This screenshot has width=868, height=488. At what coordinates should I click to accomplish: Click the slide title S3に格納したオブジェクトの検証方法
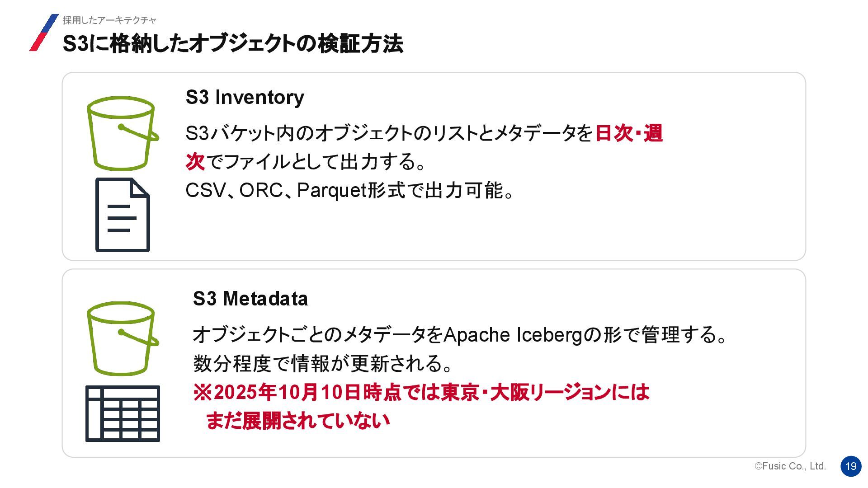coord(232,44)
